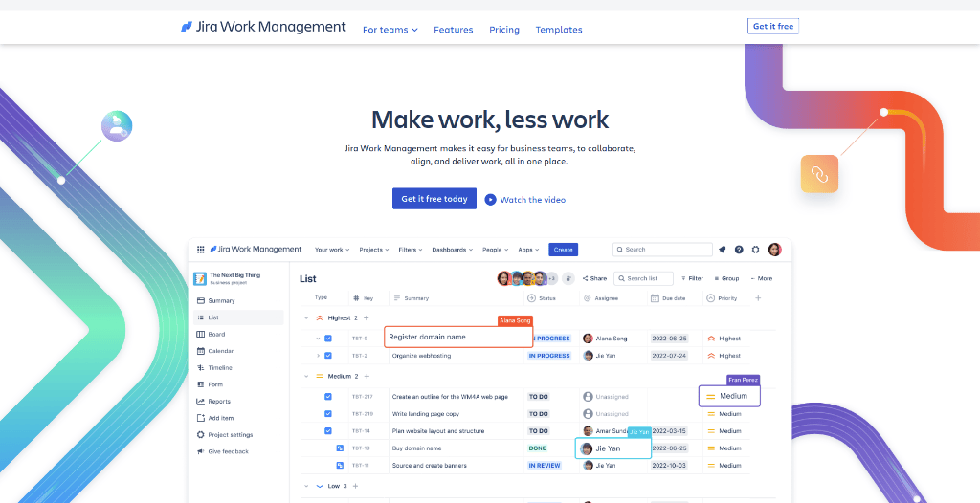Screen dimensions: 980x503
Task: Click the notifications icon beside the search field
Action: point(723,250)
